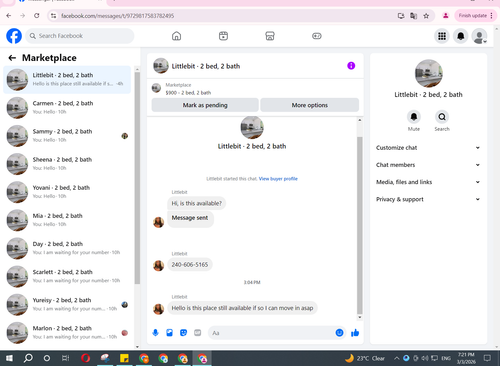Open the Facebook menu grid icon

pos(442,36)
